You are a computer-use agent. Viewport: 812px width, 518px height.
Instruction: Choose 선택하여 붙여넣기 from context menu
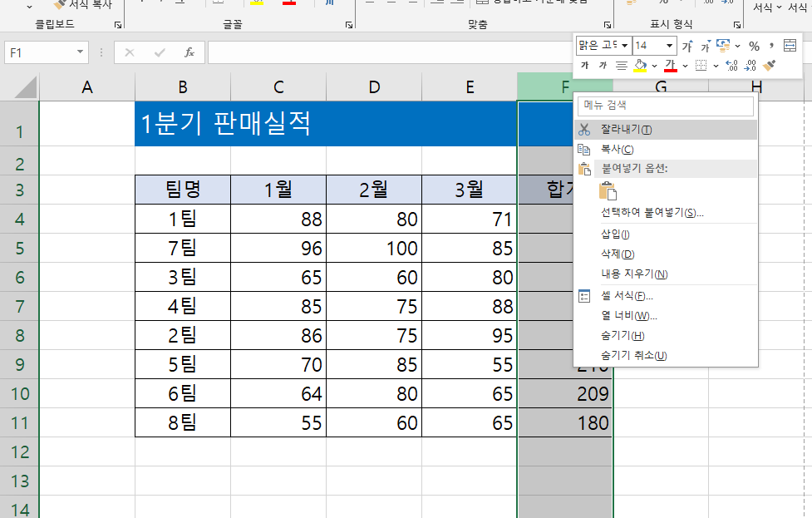click(x=666, y=212)
